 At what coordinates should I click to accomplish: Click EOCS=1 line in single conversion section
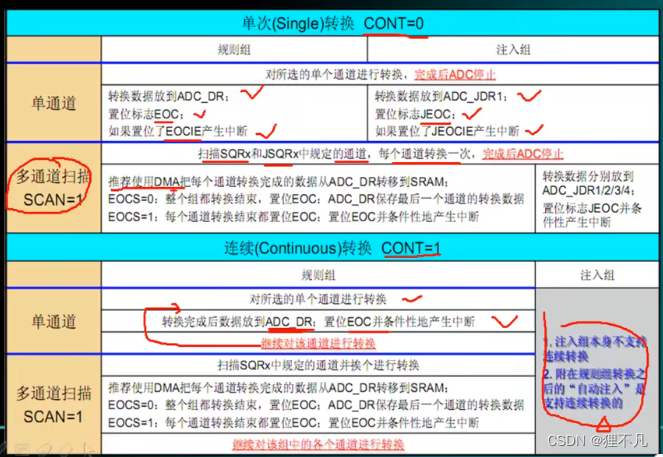[x=293, y=217]
